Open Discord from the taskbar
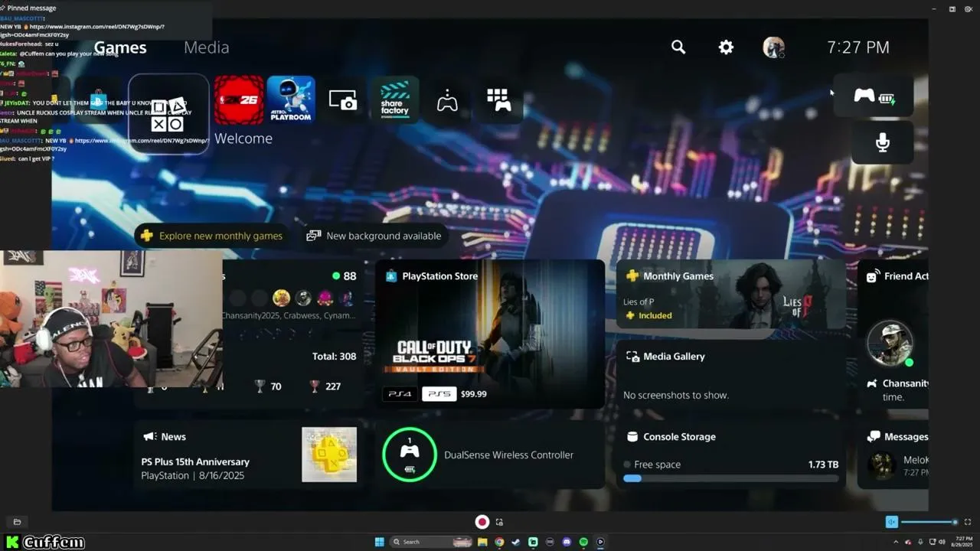This screenshot has width=980, height=551. point(567,543)
